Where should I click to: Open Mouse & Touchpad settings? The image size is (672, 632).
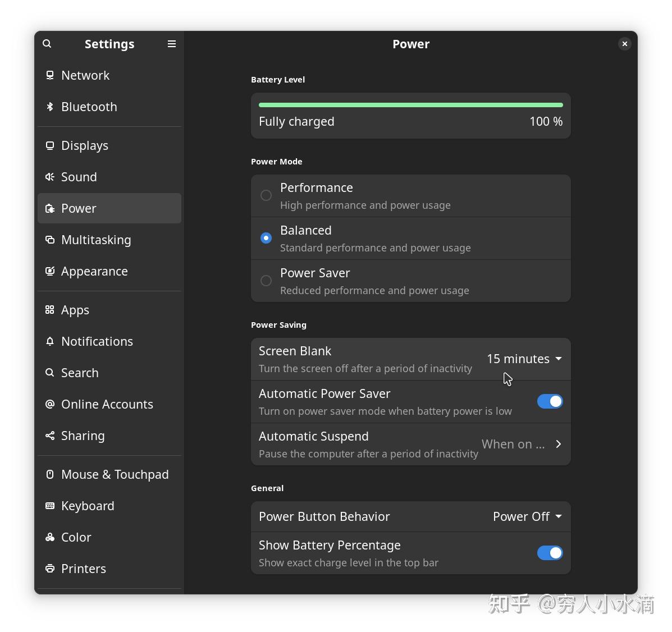(115, 474)
